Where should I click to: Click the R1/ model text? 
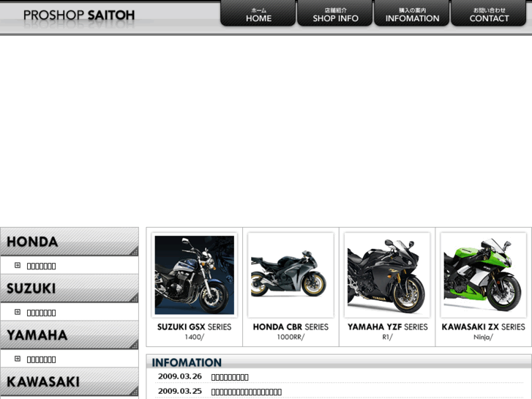[x=387, y=338]
